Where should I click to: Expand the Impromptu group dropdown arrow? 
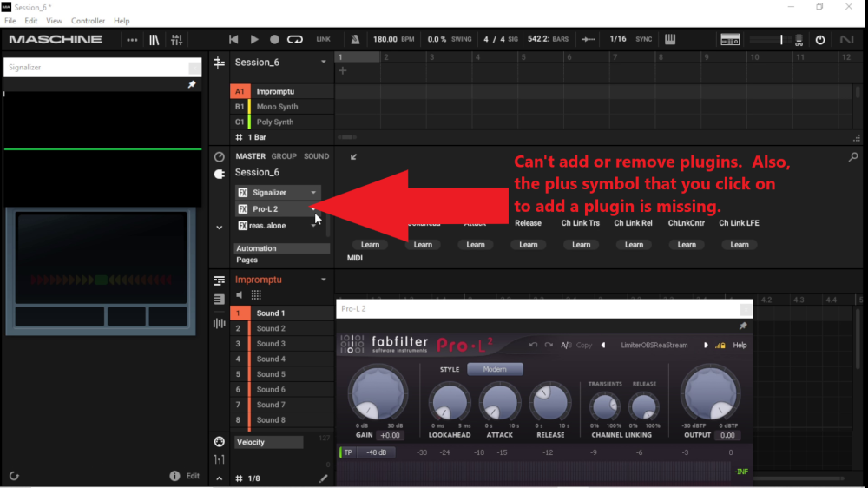coord(323,280)
